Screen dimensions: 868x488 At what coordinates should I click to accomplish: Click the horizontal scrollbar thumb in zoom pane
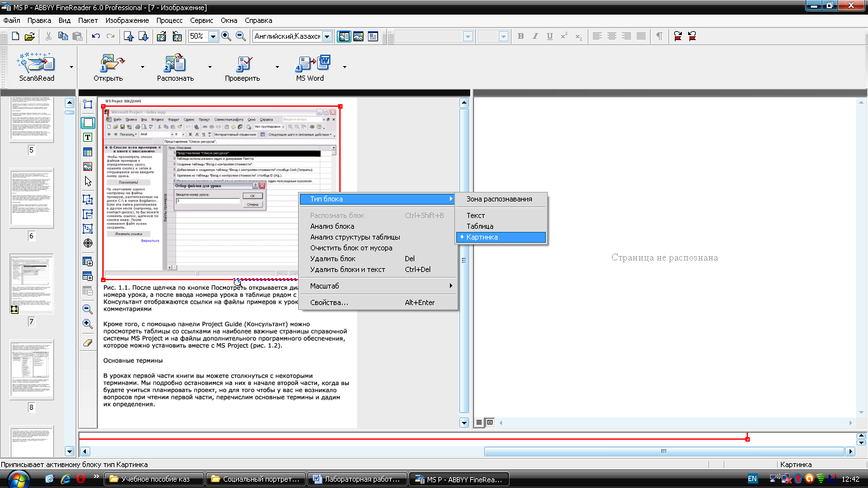click(x=664, y=451)
